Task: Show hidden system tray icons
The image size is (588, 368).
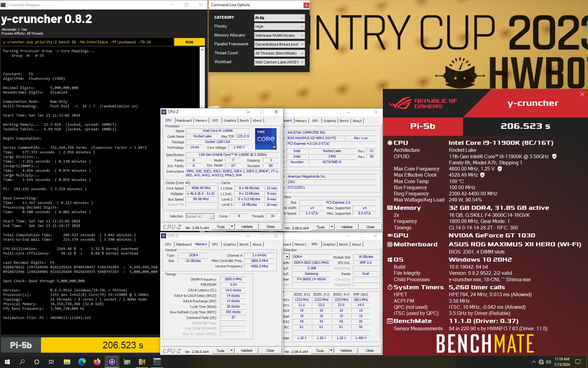Action: click(534, 362)
